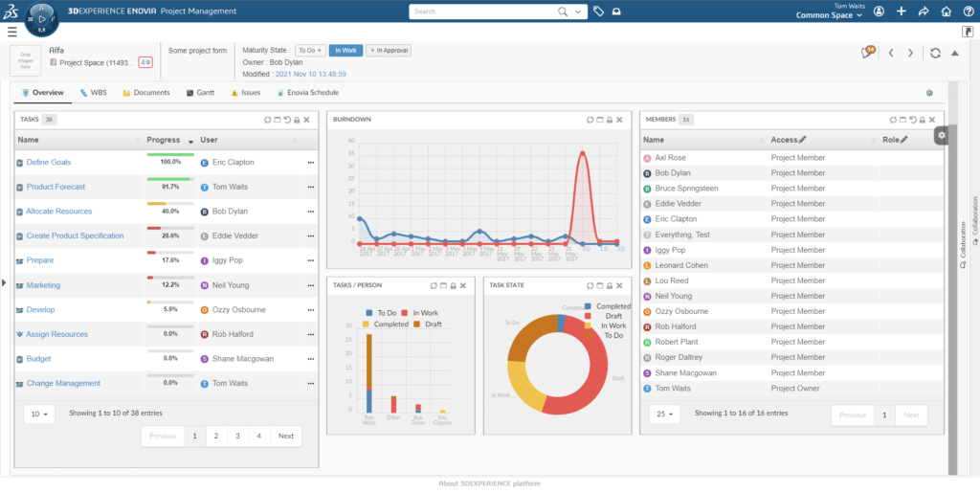
Task: Open the hamburger navigation menu
Action: 11,32
